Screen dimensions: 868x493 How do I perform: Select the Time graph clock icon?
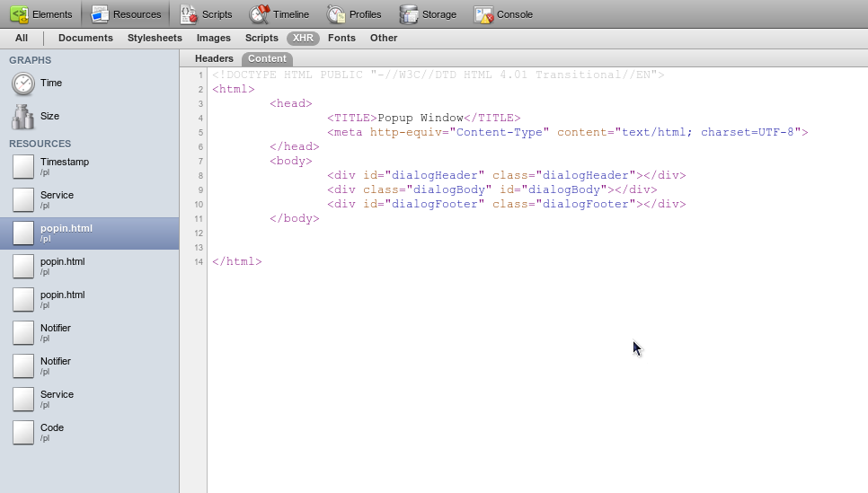23,84
